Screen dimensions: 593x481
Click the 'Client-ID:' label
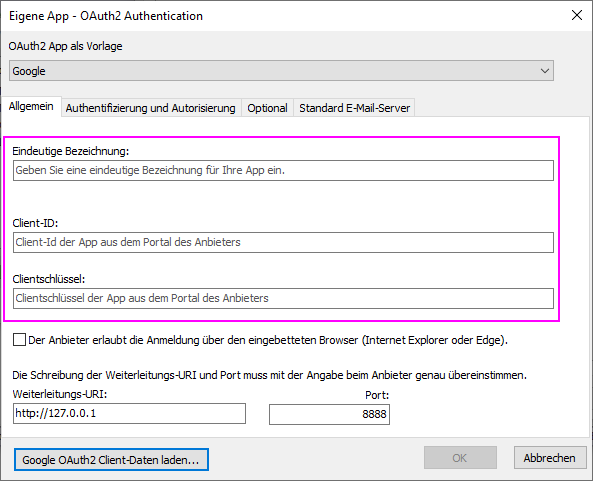(35, 223)
